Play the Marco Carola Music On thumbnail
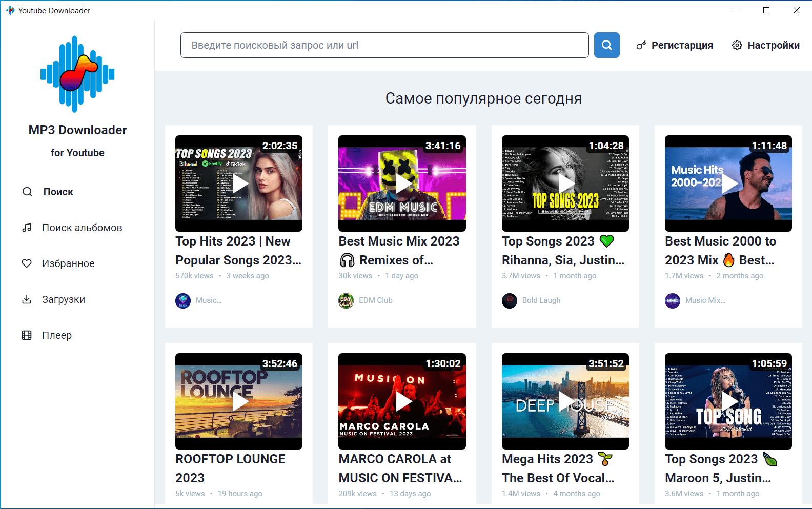This screenshot has height=509, width=812. (x=402, y=401)
